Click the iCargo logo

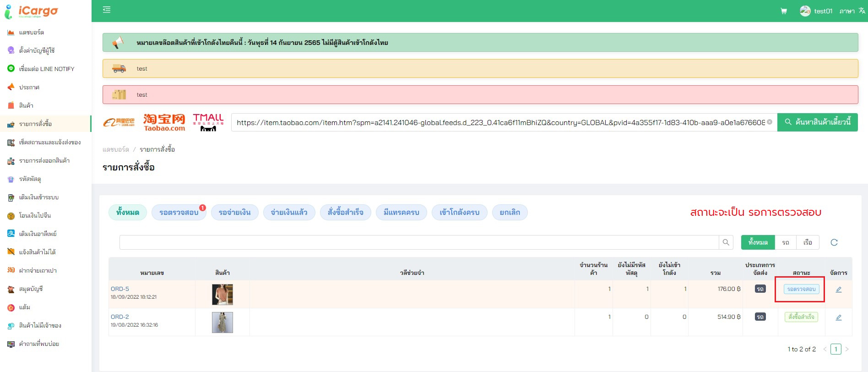point(31,11)
